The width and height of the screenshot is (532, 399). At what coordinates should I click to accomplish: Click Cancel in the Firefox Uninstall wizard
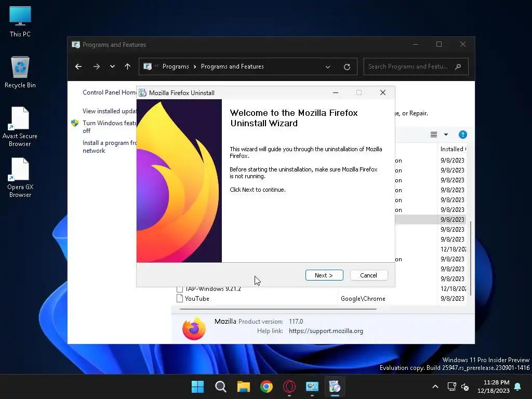click(368, 275)
